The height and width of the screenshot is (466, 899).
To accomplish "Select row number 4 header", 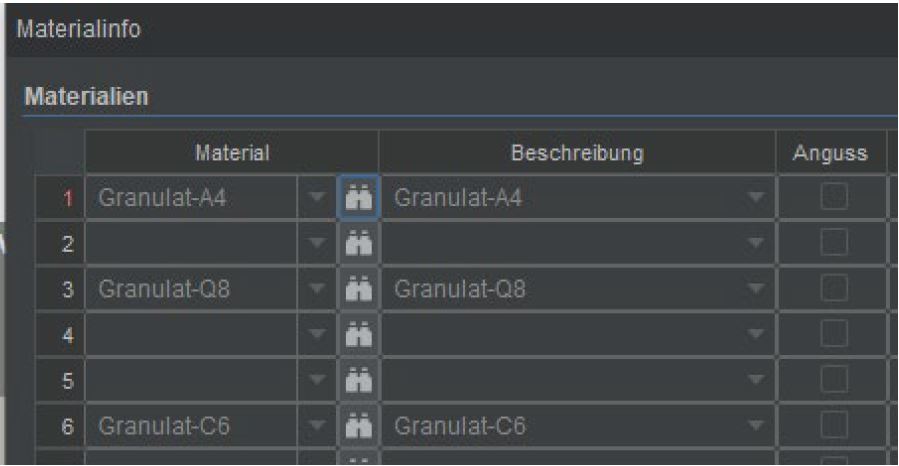I will pyautogui.click(x=60, y=335).
